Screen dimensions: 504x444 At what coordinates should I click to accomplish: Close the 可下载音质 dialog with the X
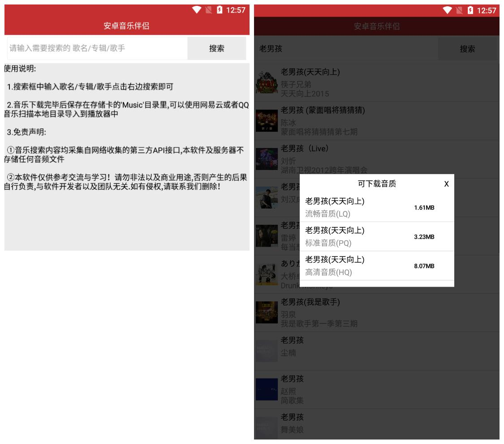[446, 184]
